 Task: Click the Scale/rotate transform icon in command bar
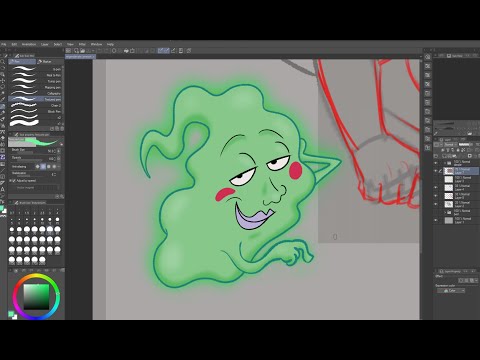132,51
